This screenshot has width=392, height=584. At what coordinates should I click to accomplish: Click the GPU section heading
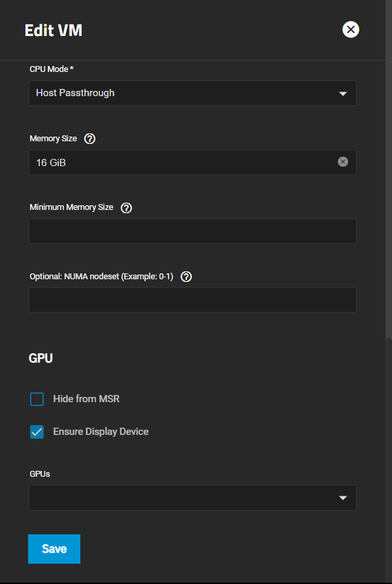[41, 358]
